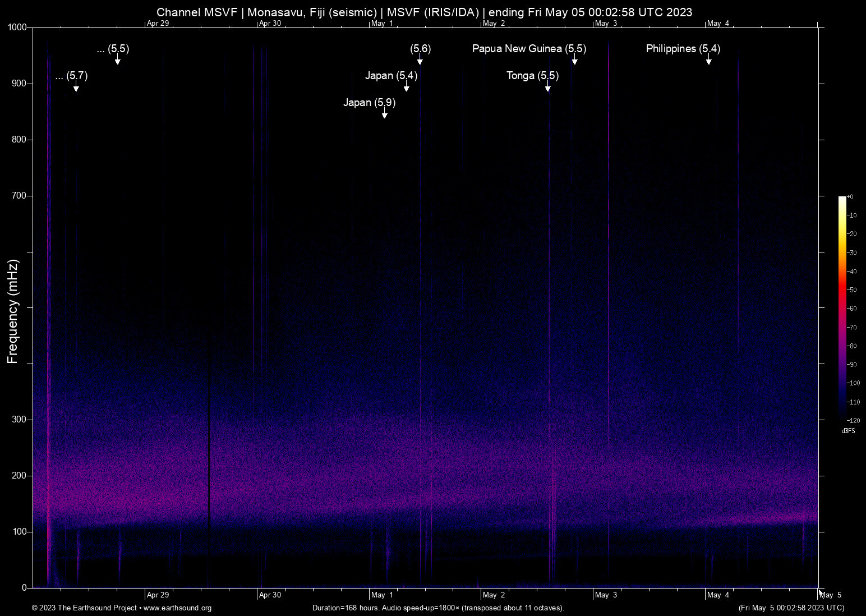Viewport: 866px width, 616px height.
Task: Click the arrow below Japan (5.4) label
Action: [x=406, y=88]
